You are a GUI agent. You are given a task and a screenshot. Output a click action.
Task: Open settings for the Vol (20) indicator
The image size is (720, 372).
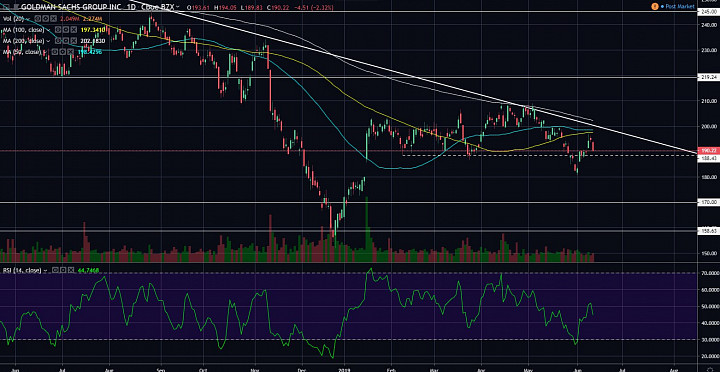point(45,18)
